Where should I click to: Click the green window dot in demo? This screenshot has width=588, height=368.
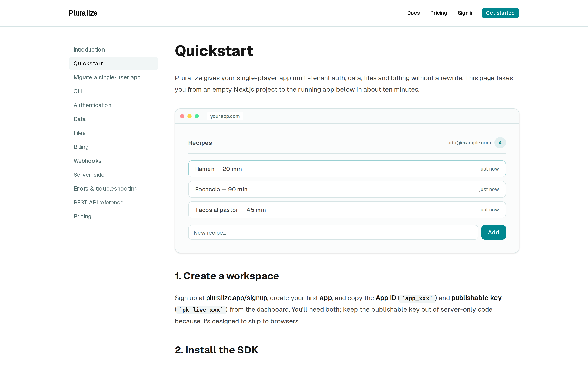(197, 116)
